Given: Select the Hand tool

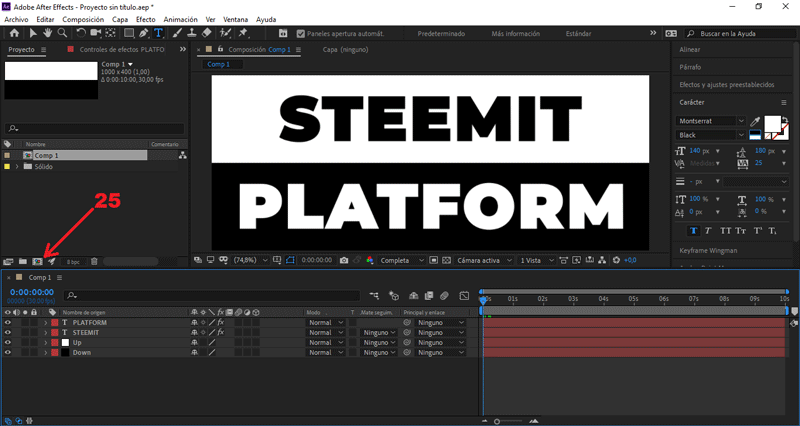Looking at the screenshot, I should pos(47,33).
